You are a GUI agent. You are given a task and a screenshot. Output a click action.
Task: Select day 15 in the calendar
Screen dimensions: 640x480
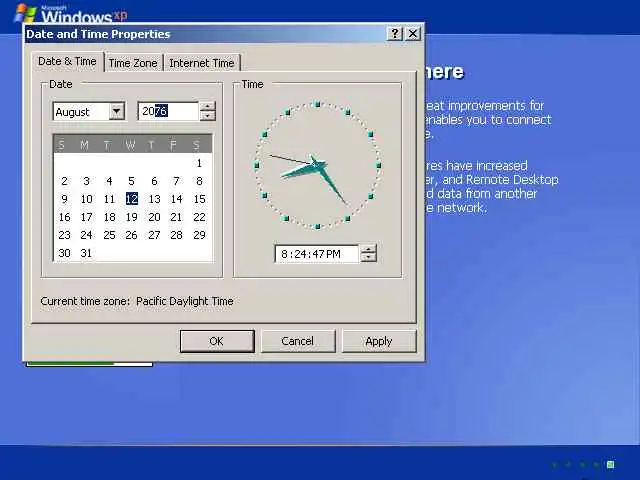[199, 199]
